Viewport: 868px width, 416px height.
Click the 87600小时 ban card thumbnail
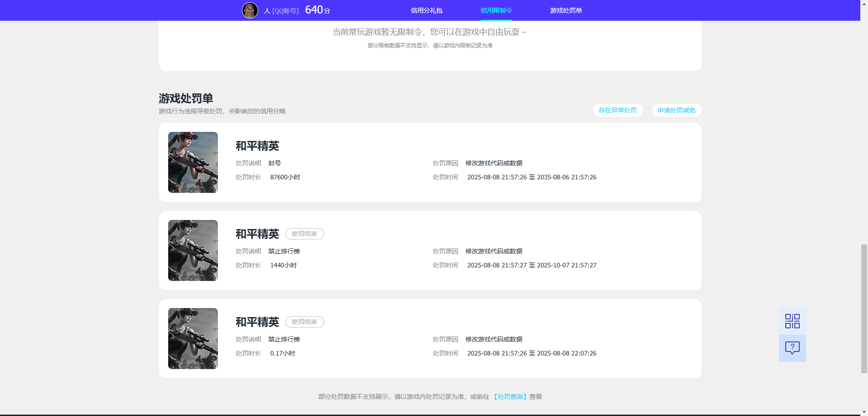pos(193,162)
